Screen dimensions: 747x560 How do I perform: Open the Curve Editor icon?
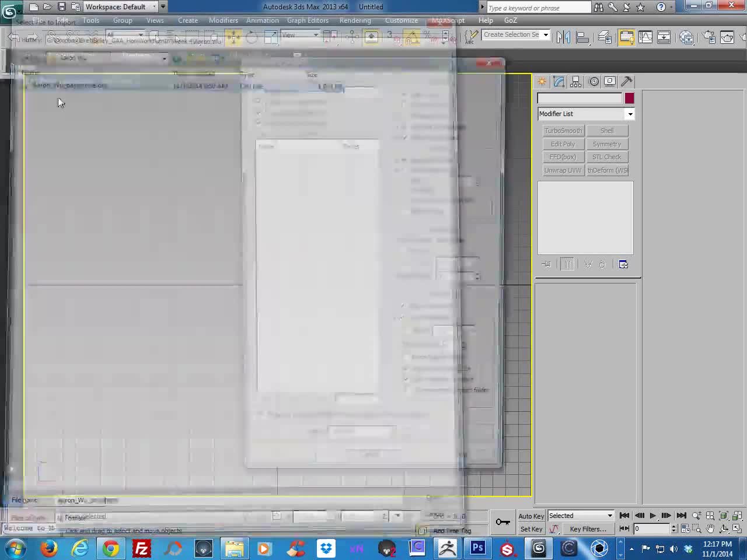click(645, 37)
